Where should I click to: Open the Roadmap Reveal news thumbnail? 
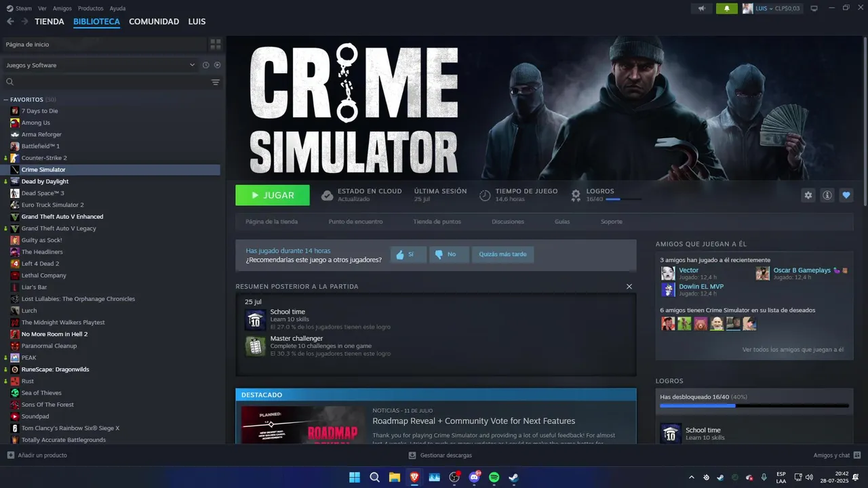point(303,425)
